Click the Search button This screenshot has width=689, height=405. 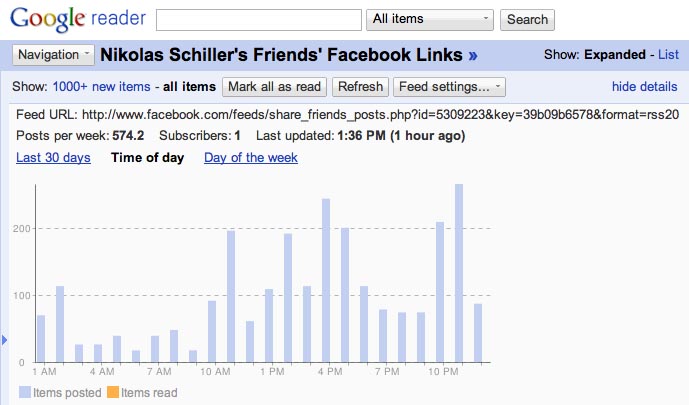tap(527, 20)
